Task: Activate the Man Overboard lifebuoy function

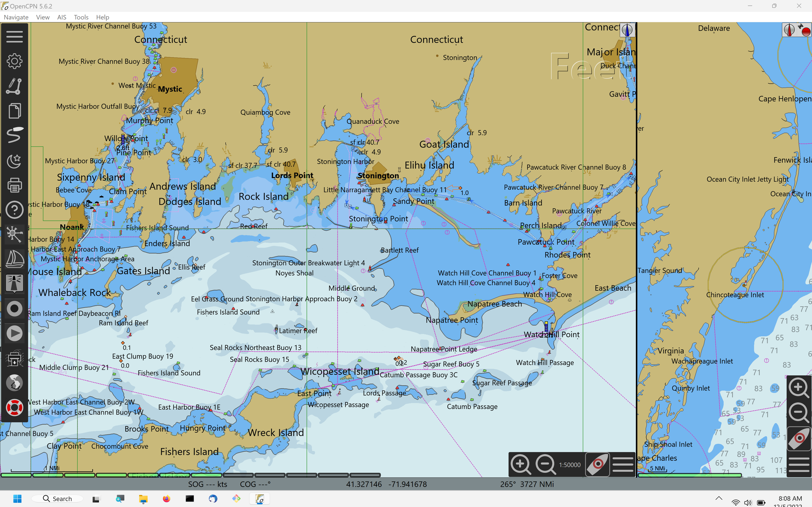Action: 15,408
